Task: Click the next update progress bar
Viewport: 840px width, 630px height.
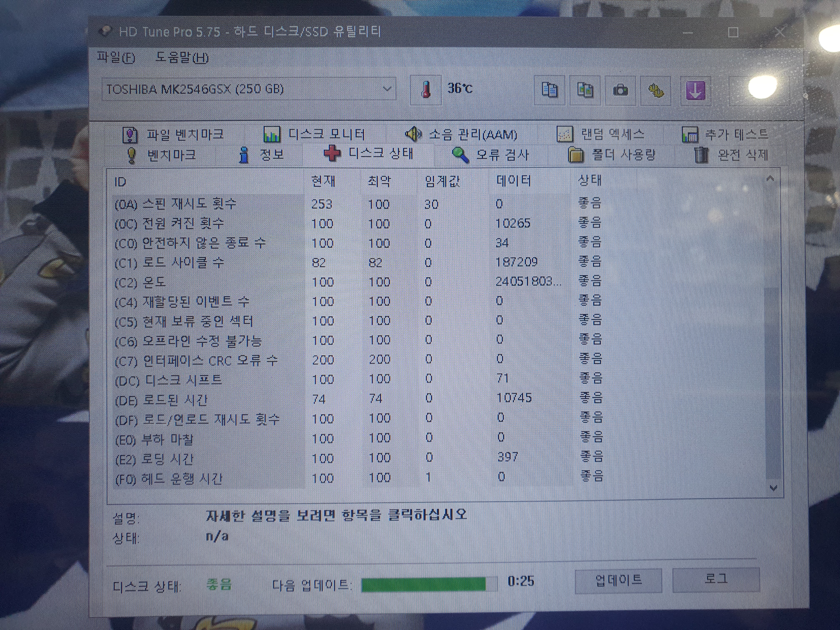Action: tap(429, 584)
